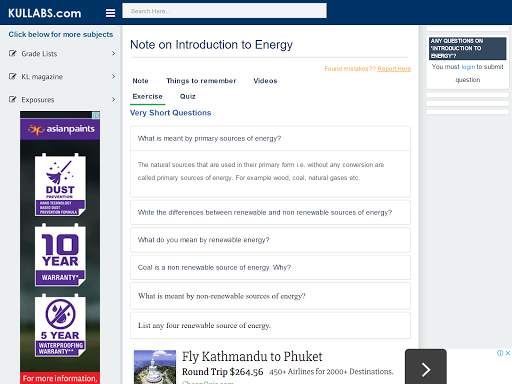
Task: Open 'Fly Kathmandu to Phuket' ad headline
Action: click(252, 357)
